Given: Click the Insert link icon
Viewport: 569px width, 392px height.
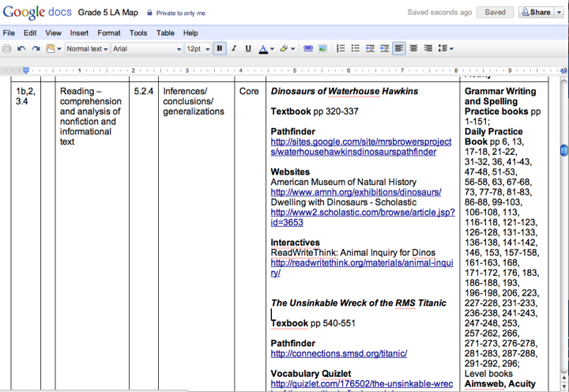Looking at the screenshot, I should tap(308, 48).
